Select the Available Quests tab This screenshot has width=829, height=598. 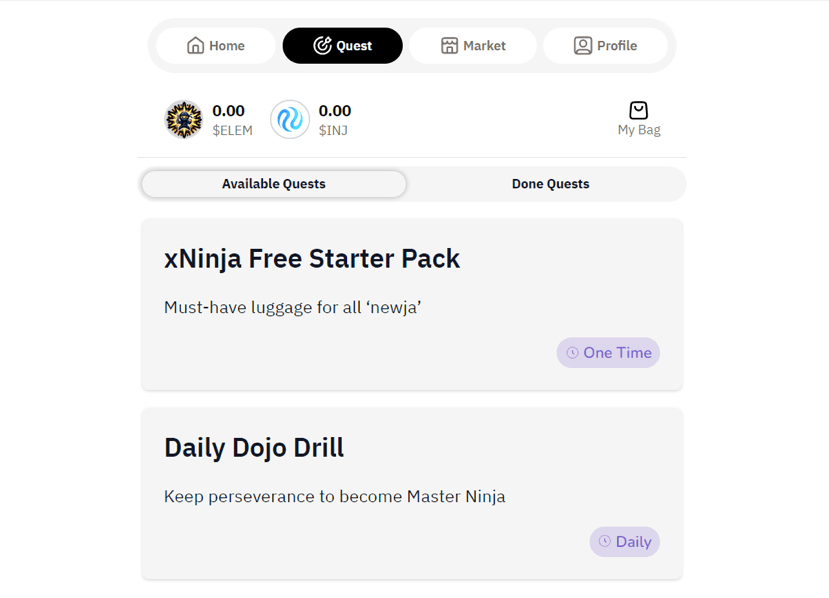274,184
